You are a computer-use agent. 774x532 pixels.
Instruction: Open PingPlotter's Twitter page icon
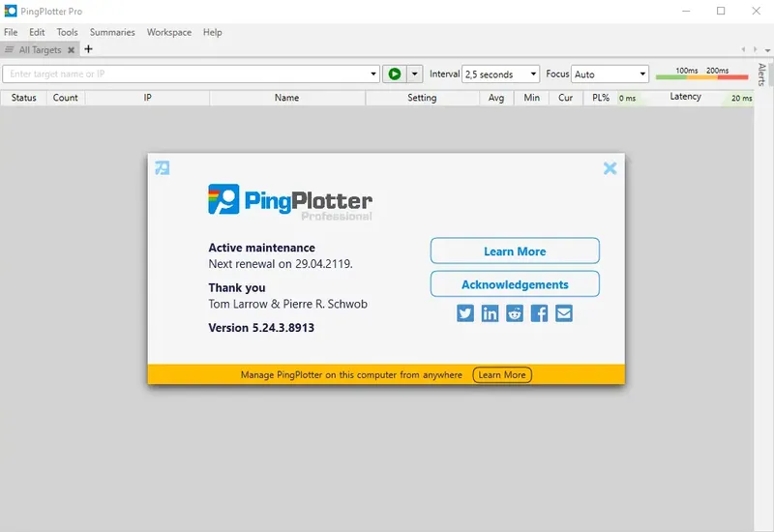[465, 312]
